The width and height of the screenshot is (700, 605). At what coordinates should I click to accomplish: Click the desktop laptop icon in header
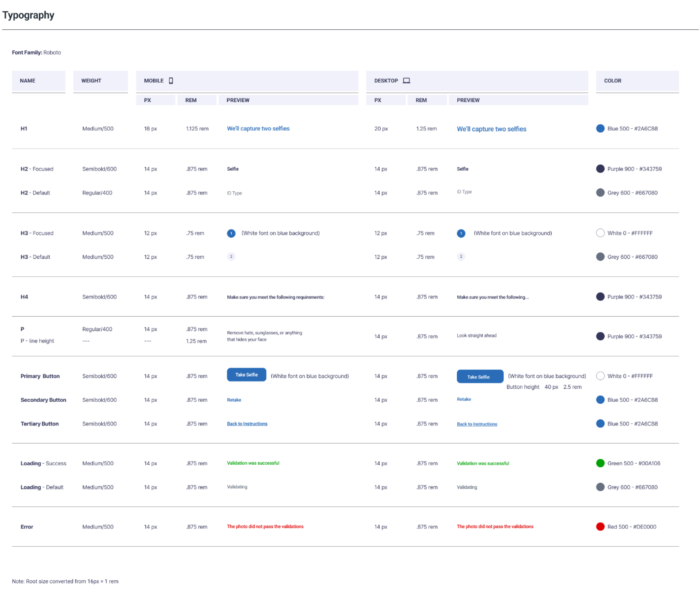[406, 80]
